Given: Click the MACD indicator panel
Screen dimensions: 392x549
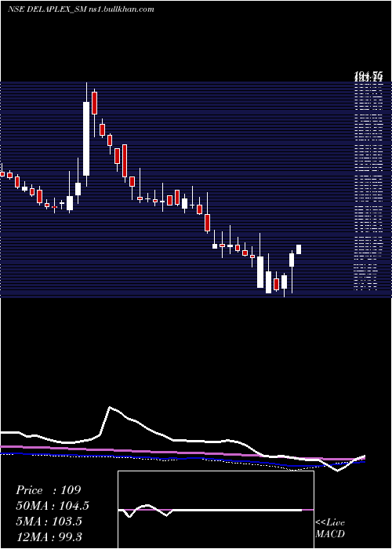Looking at the screenshot, I should tap(216, 510).
